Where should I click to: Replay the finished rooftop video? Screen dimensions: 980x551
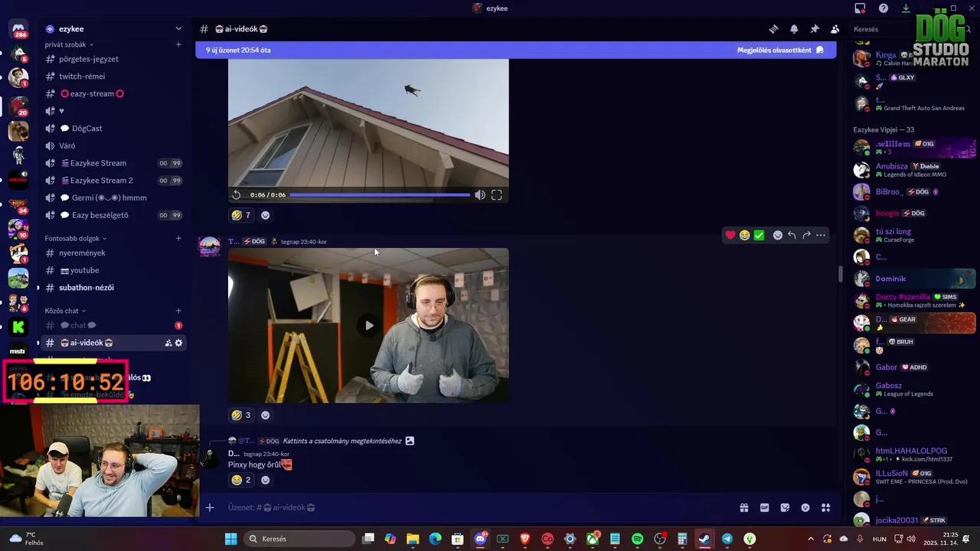click(237, 195)
